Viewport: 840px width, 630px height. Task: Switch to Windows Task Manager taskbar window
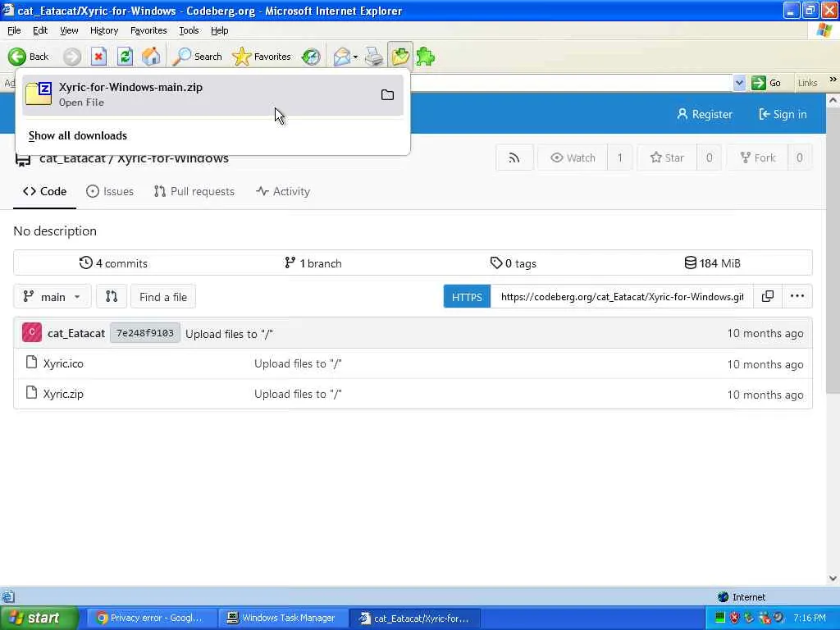pos(282,619)
